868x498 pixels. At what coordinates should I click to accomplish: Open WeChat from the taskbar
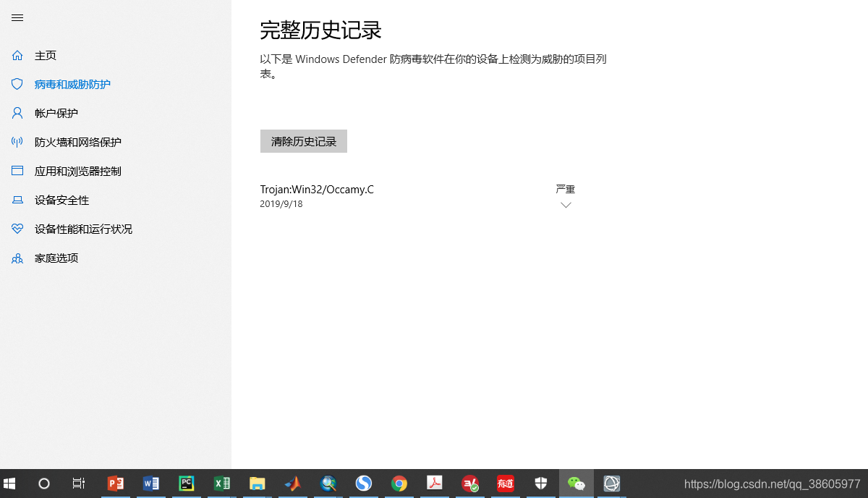point(576,483)
